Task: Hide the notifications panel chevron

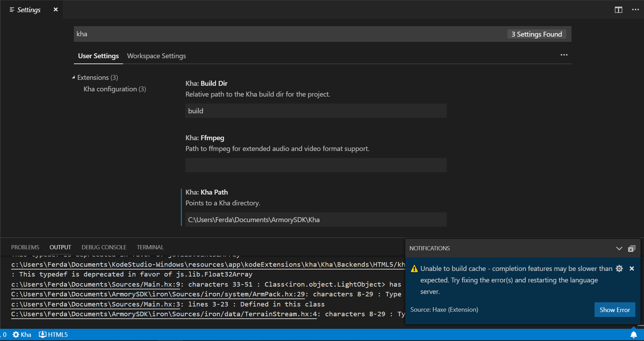Action: click(x=619, y=249)
